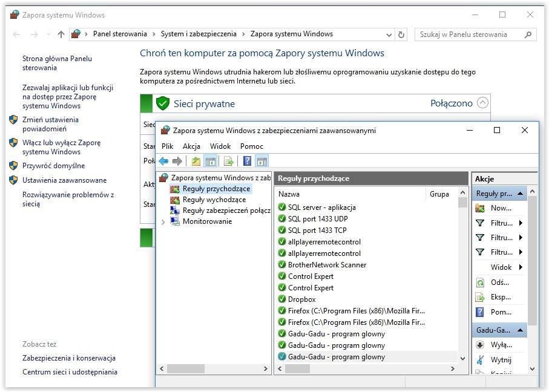Click the export list toolbar icon

(x=229, y=162)
